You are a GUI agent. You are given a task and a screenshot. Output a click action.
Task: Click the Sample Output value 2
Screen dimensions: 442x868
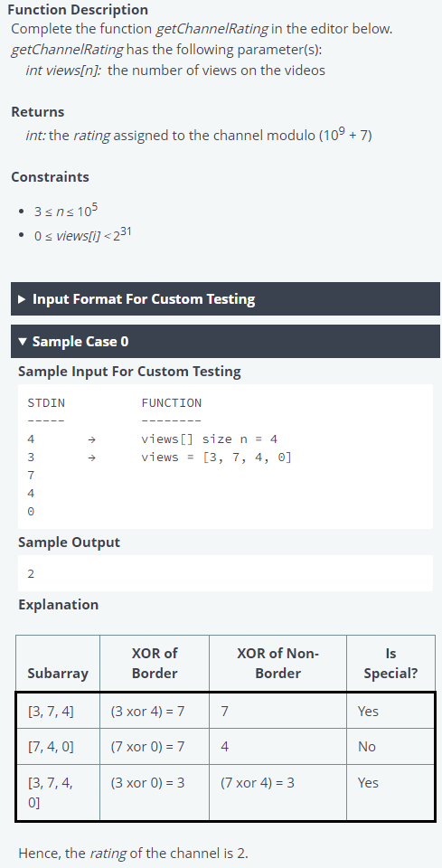tap(31, 573)
